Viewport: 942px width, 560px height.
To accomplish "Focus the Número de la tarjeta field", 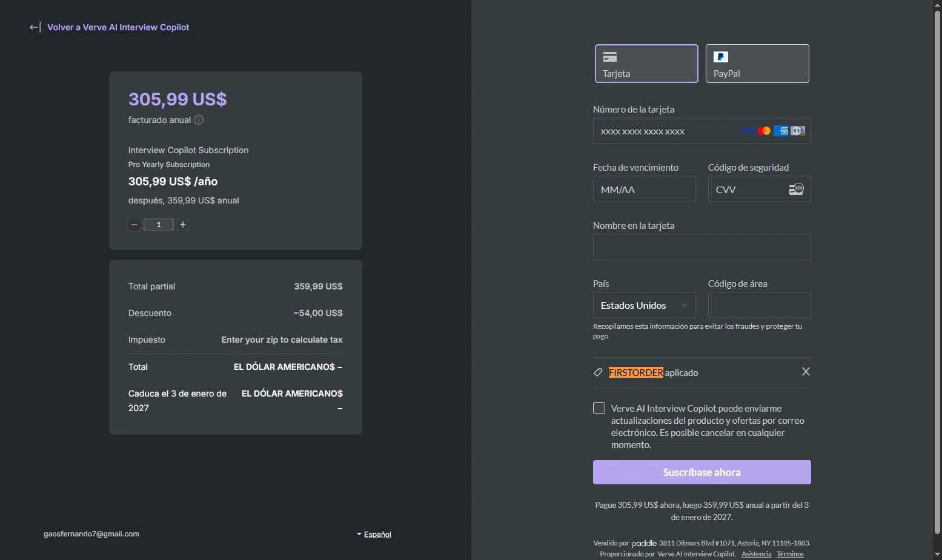I will [702, 131].
